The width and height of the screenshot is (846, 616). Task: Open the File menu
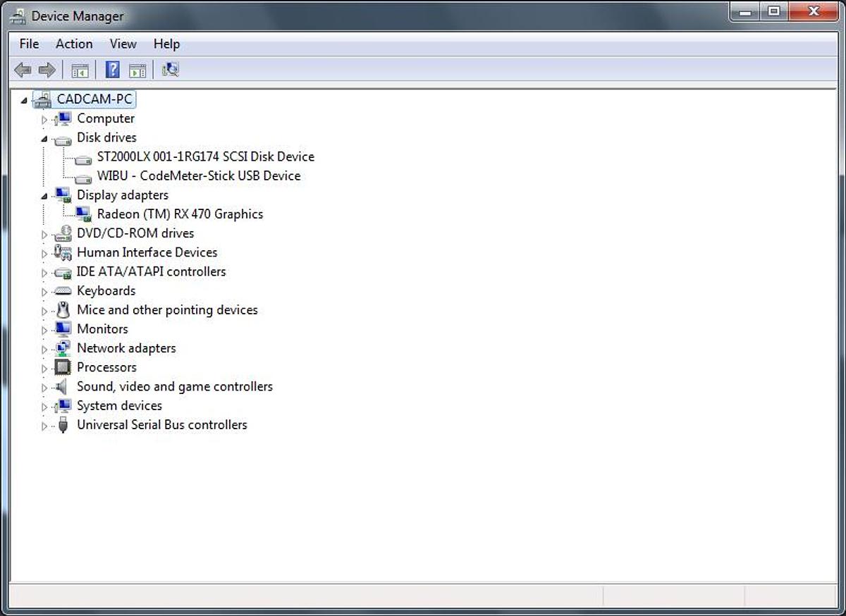(x=29, y=44)
